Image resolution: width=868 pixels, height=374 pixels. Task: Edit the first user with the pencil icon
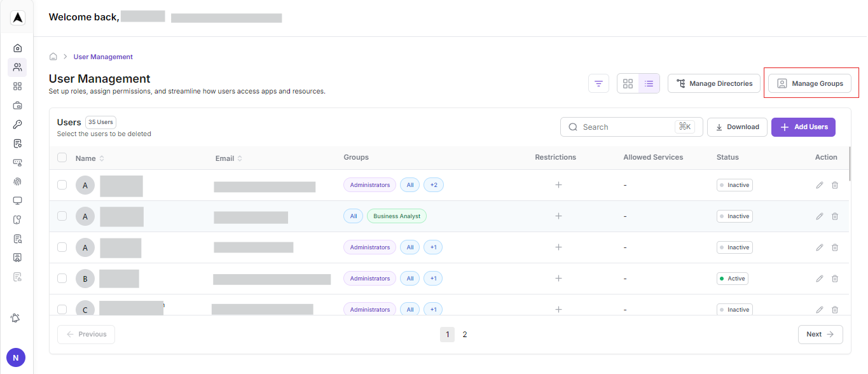[819, 184]
